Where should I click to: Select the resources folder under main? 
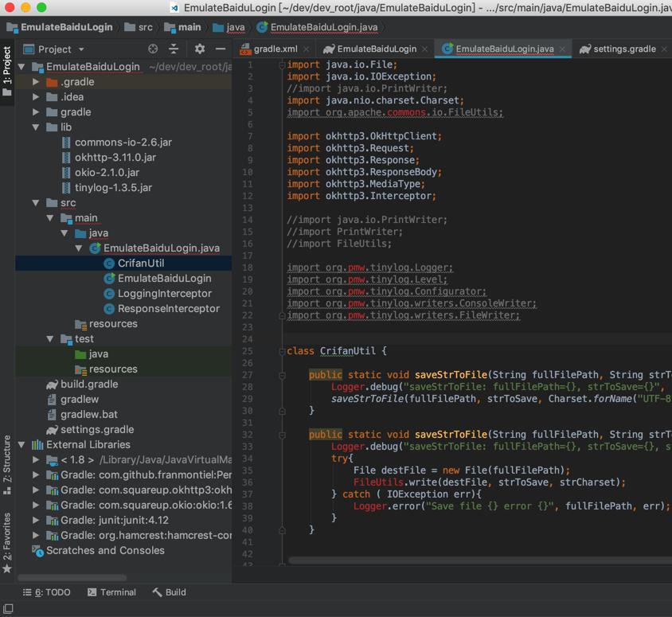click(x=113, y=324)
